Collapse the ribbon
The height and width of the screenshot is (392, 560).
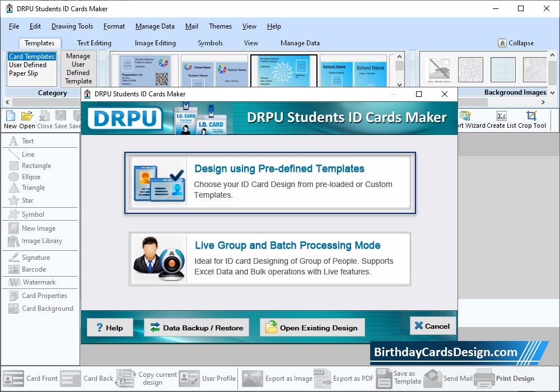point(516,43)
